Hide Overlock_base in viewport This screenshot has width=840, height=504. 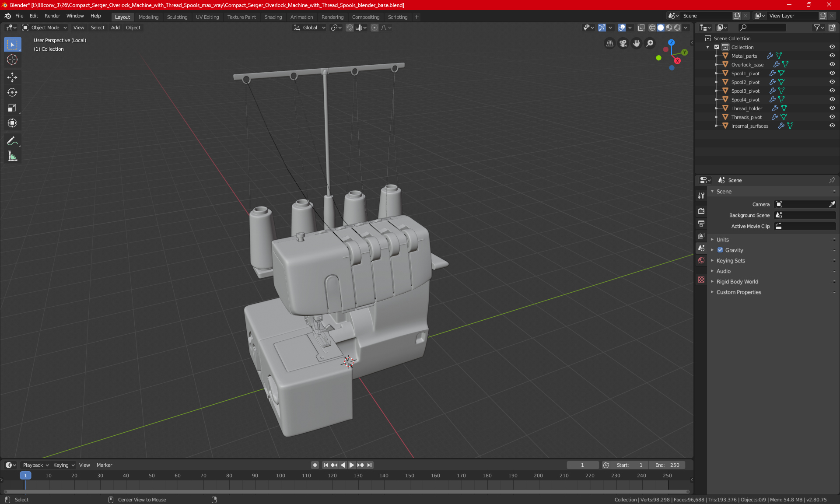pyautogui.click(x=832, y=65)
